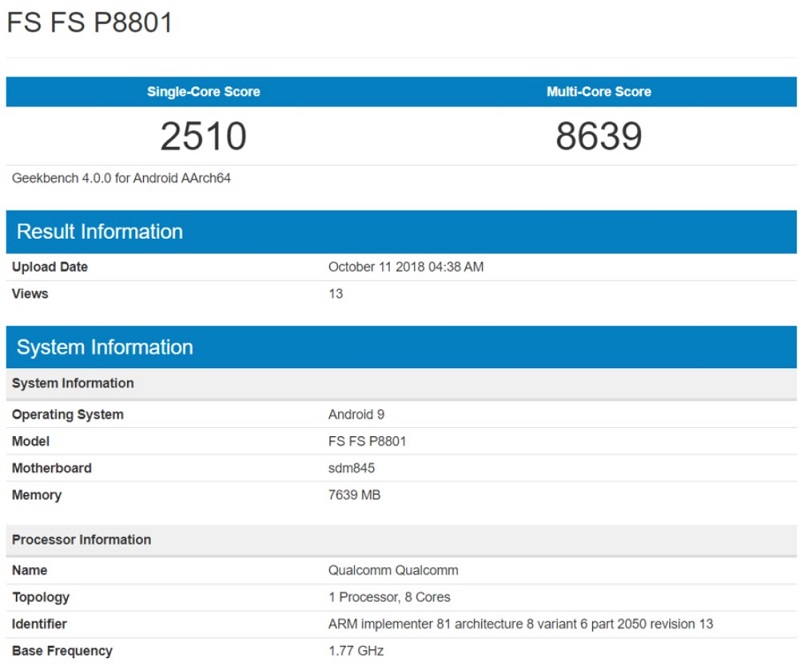
Task: Click the FS FS P8801 page title
Action: [90, 22]
